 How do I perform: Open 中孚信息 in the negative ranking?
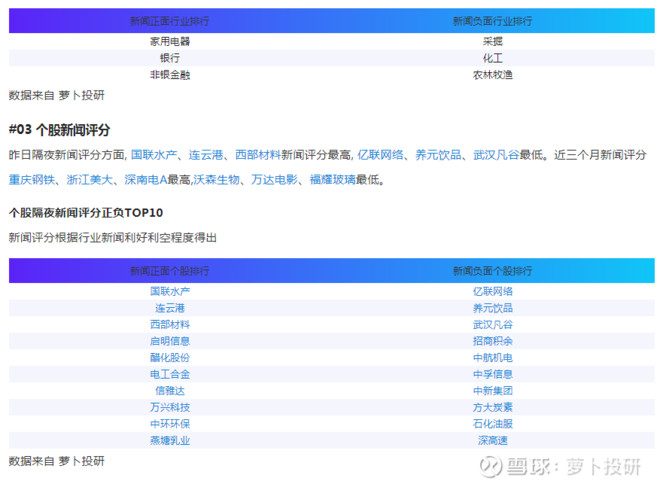click(x=492, y=374)
